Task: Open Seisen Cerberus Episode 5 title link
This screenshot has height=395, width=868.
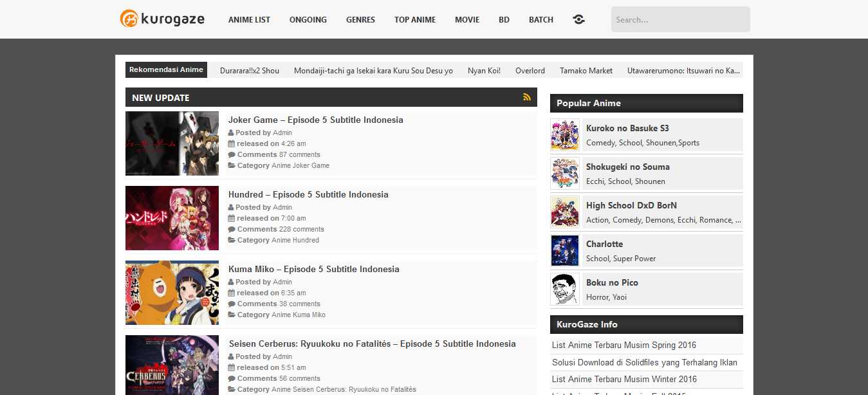Action: (373, 344)
